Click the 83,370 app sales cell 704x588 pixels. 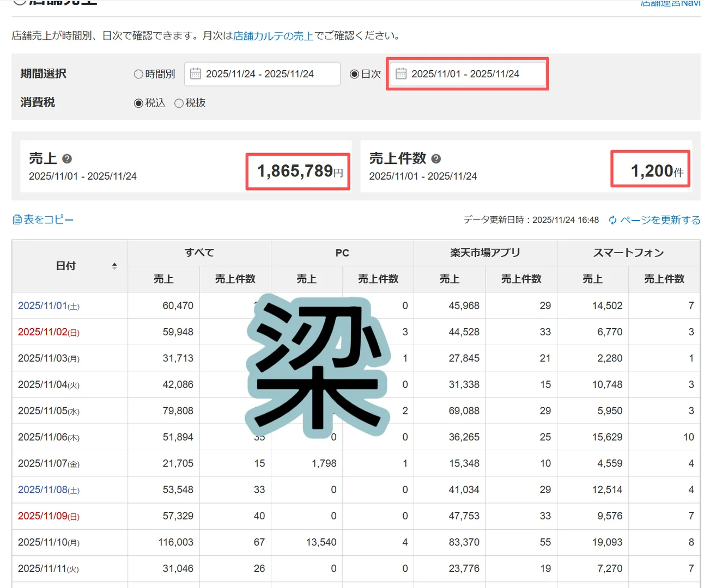tap(450, 542)
